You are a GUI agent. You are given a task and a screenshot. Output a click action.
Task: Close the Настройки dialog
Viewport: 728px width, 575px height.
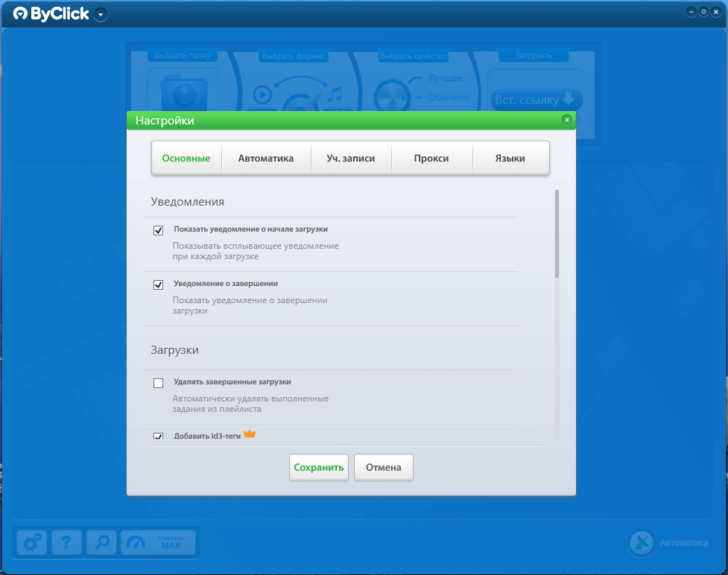pyautogui.click(x=566, y=120)
